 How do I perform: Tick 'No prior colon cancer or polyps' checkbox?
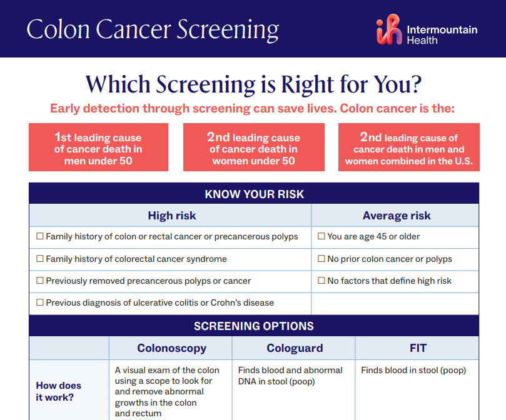(x=321, y=259)
